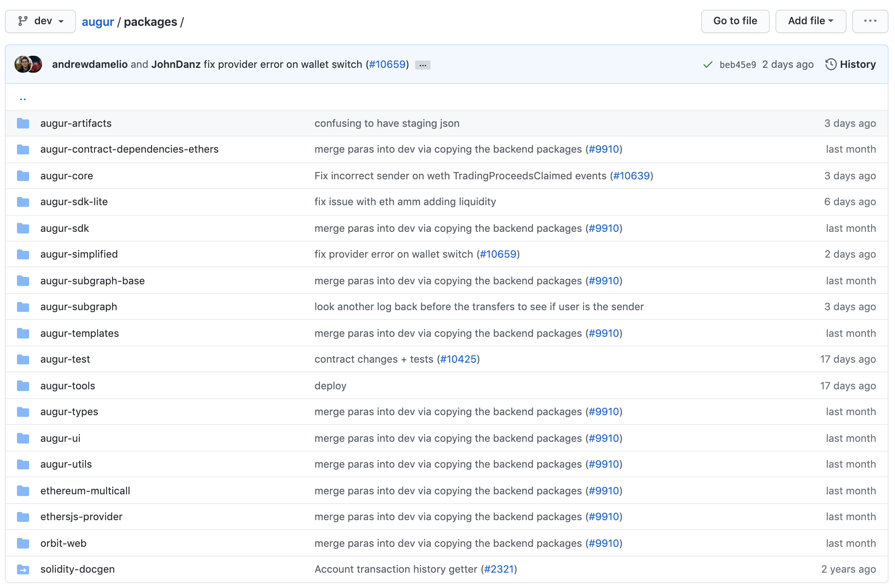895x588 pixels.
Task: Open andrewdamelio's profile link
Action: [x=90, y=64]
